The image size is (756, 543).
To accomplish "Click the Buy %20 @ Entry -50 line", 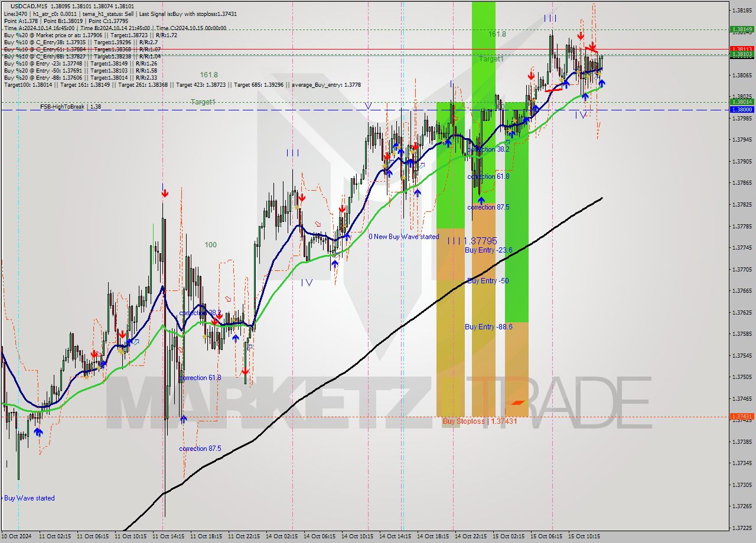I will 80,70.
